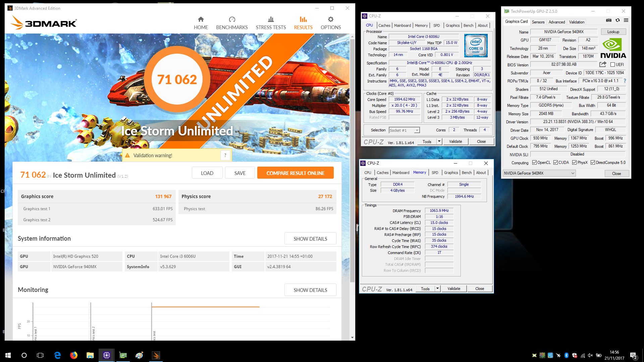
Task: Open Bench tab in upper CPU-Z window
Action: pyautogui.click(x=468, y=25)
